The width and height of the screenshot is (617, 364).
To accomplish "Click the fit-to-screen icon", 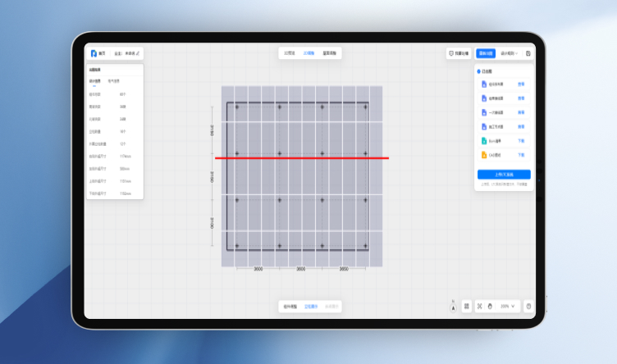I will pyautogui.click(x=480, y=306).
